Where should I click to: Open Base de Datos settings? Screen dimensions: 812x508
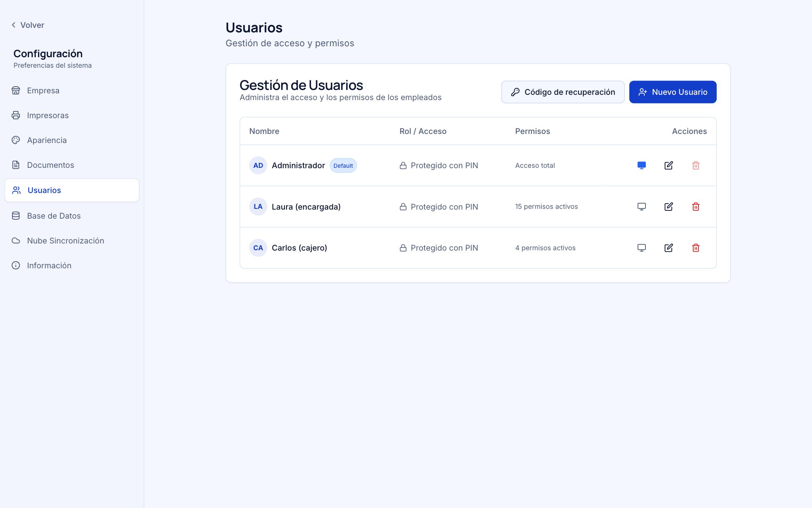click(x=72, y=216)
